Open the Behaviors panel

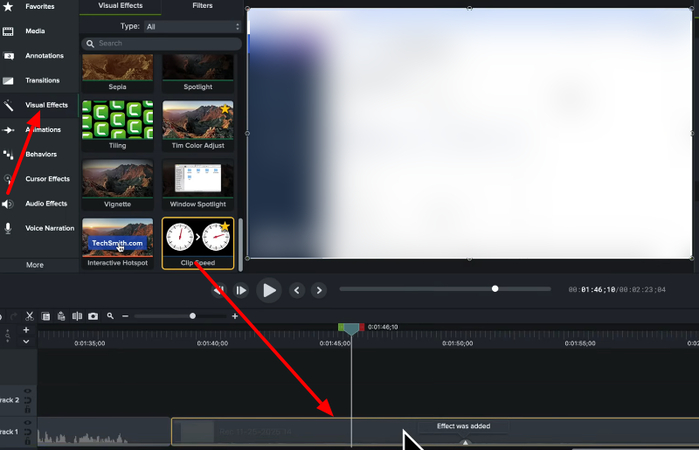point(39,154)
